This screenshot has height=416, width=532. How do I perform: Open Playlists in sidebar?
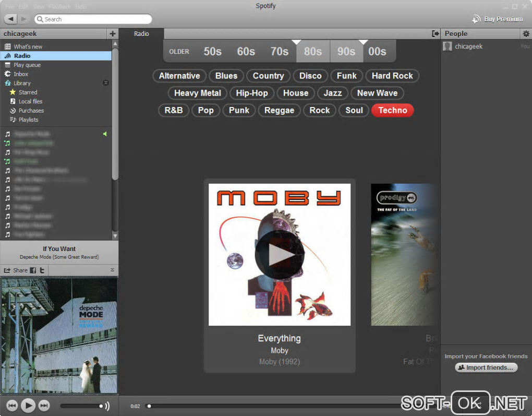28,120
